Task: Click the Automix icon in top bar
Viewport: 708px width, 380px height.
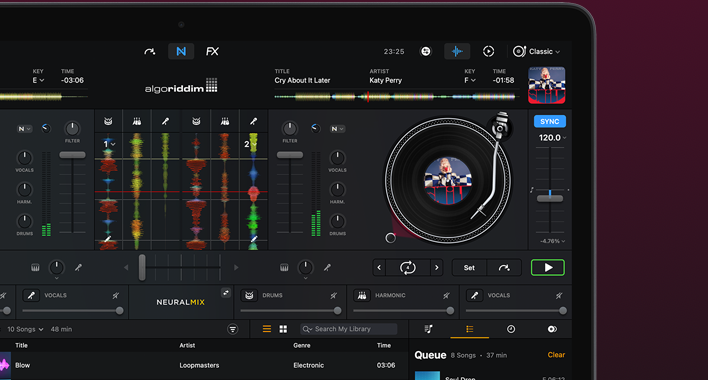Action: [x=425, y=51]
